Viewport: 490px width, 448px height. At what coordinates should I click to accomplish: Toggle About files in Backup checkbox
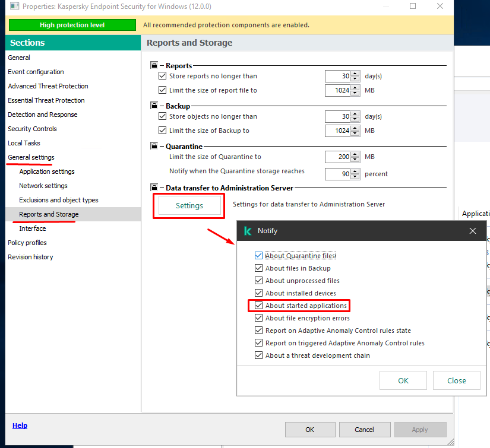[x=258, y=268]
